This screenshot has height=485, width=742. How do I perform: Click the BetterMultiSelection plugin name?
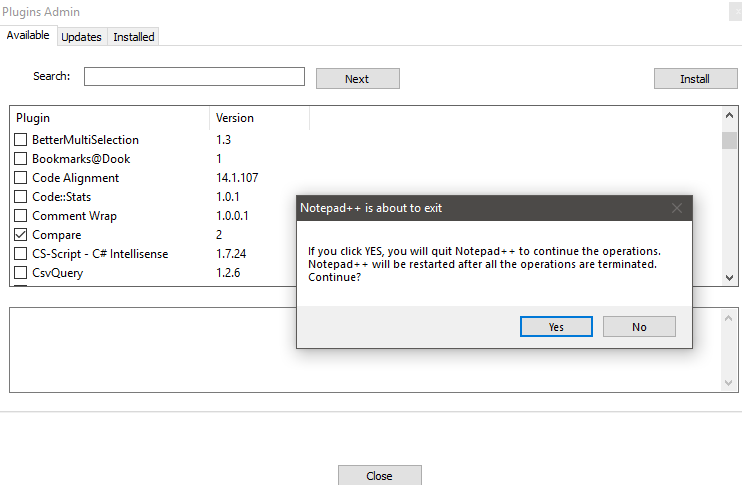(x=85, y=140)
